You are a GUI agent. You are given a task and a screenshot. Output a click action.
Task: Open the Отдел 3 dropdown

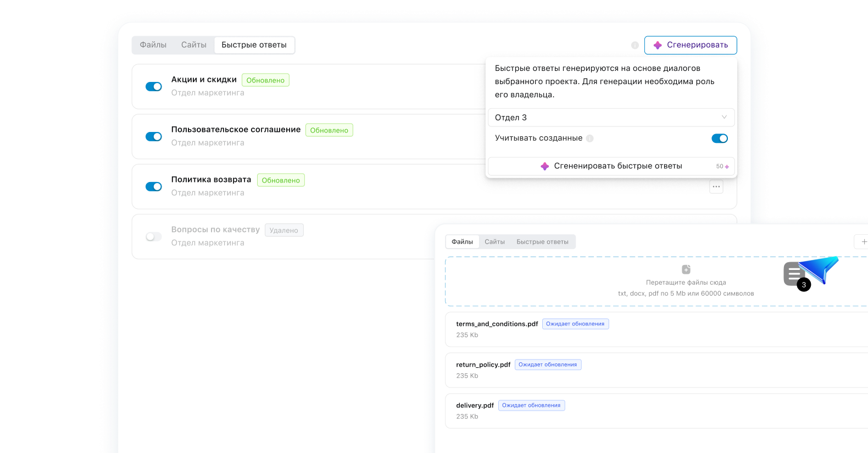click(610, 118)
